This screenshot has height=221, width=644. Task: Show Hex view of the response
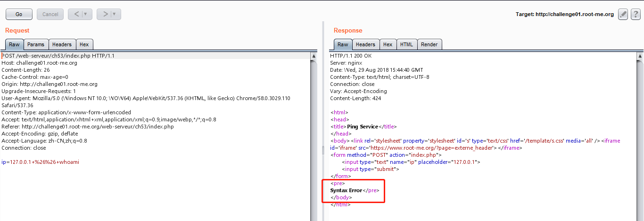[x=388, y=44]
